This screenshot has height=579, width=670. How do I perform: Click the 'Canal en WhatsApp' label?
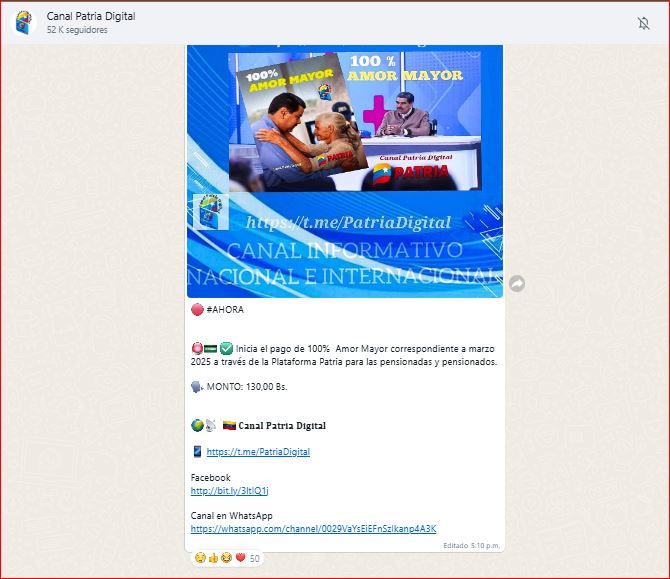pos(232,516)
